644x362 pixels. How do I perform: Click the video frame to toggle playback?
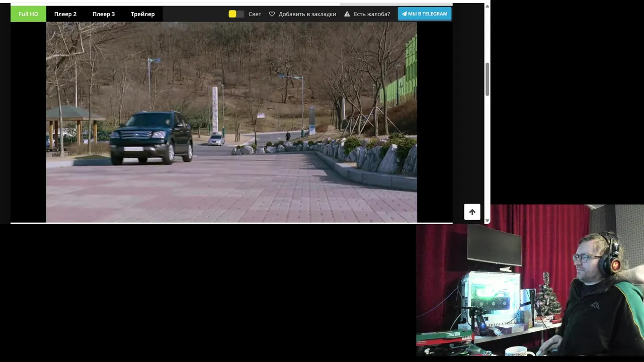click(x=231, y=122)
